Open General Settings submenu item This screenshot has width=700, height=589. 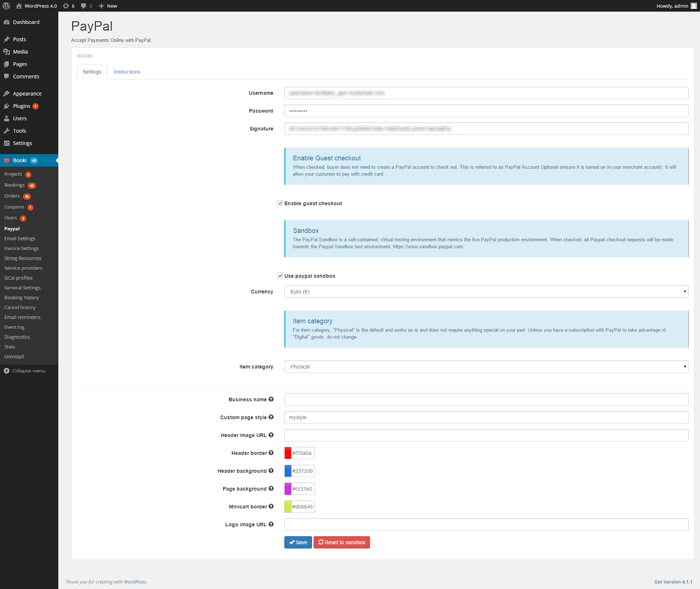pos(22,288)
